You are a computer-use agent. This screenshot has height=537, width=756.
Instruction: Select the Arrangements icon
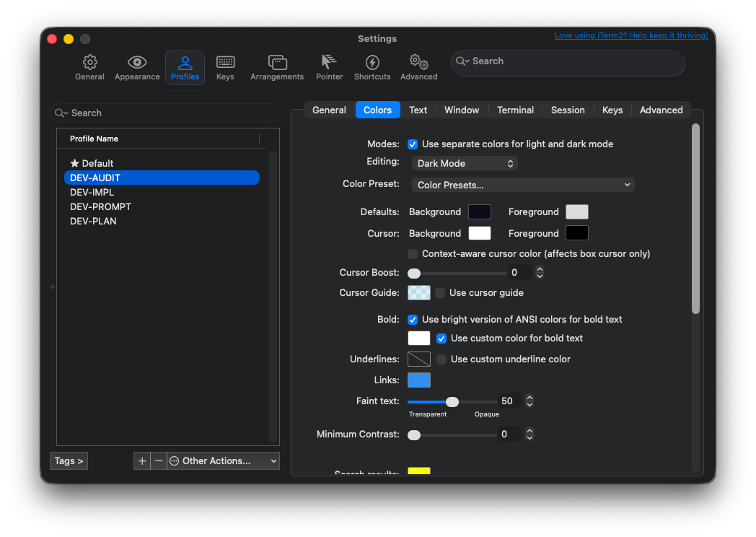pos(277,66)
